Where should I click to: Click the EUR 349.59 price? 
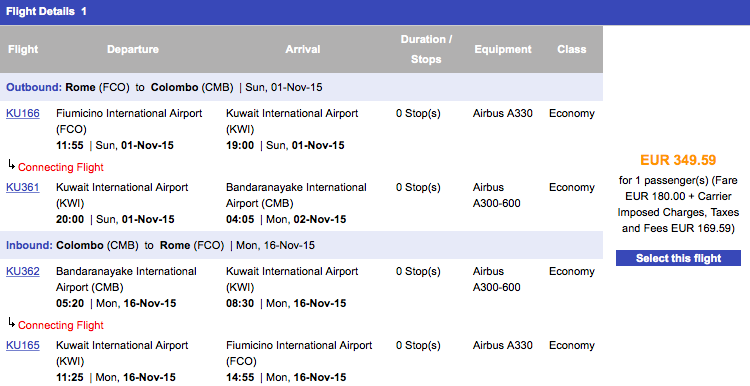pos(678,160)
